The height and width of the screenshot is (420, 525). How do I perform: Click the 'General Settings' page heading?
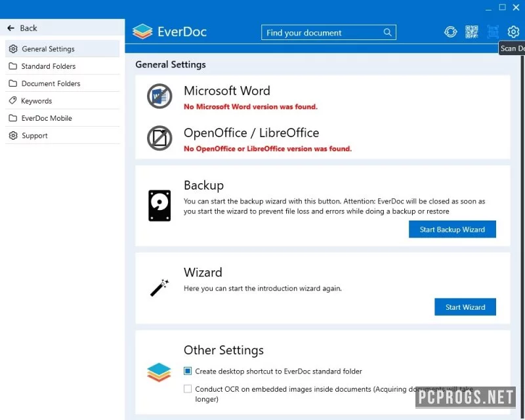(x=171, y=64)
